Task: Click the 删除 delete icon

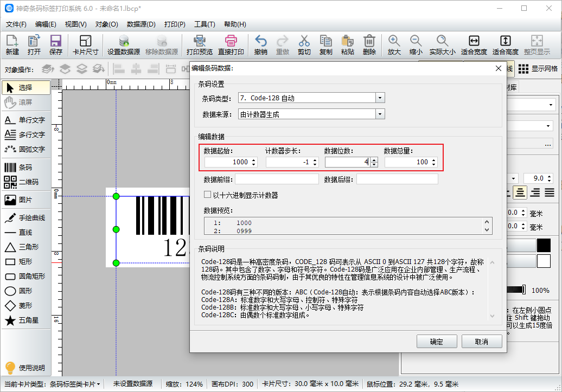Action: pyautogui.click(x=369, y=45)
